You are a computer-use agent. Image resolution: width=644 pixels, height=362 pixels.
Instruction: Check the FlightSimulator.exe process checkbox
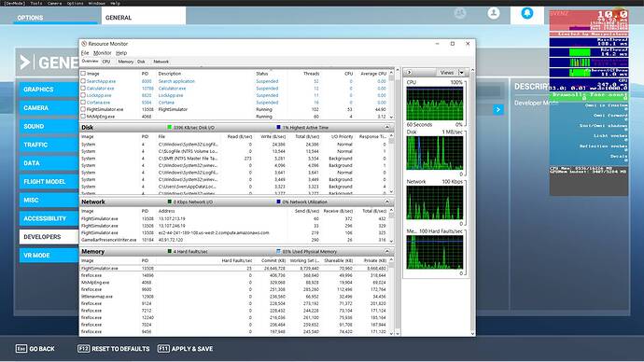83,109
